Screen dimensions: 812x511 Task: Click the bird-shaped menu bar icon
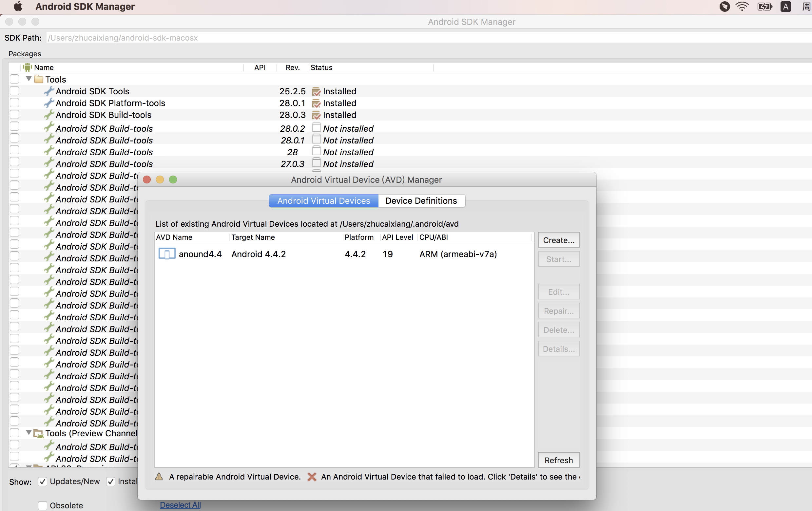click(x=724, y=7)
